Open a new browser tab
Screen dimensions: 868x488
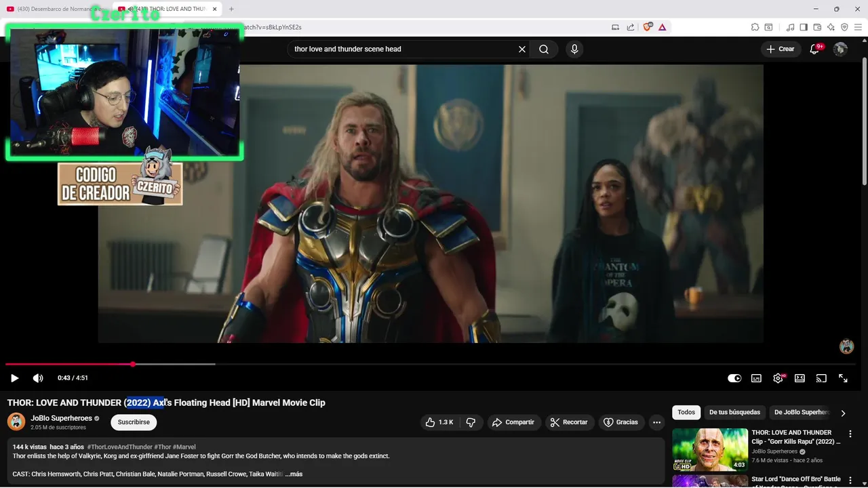click(231, 9)
